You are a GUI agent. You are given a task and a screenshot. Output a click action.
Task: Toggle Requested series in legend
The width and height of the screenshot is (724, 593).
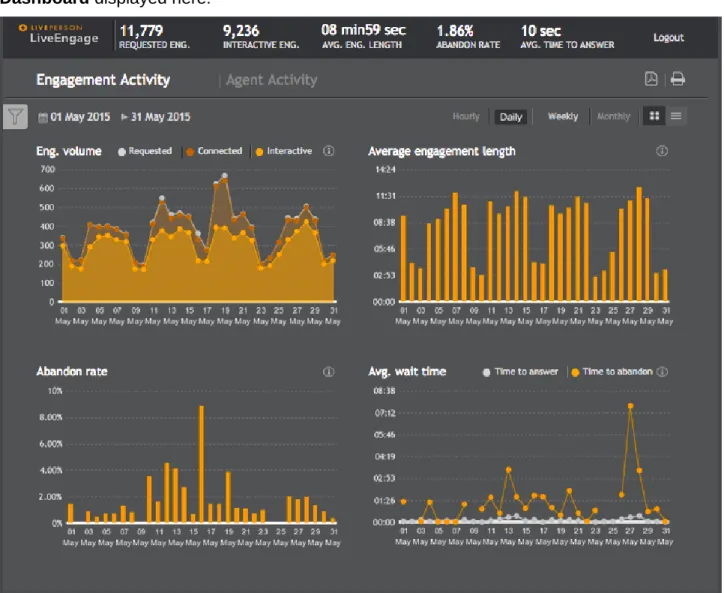(x=145, y=151)
